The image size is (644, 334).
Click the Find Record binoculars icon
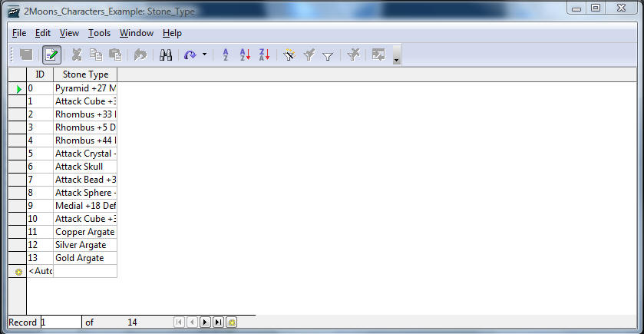tap(165, 55)
